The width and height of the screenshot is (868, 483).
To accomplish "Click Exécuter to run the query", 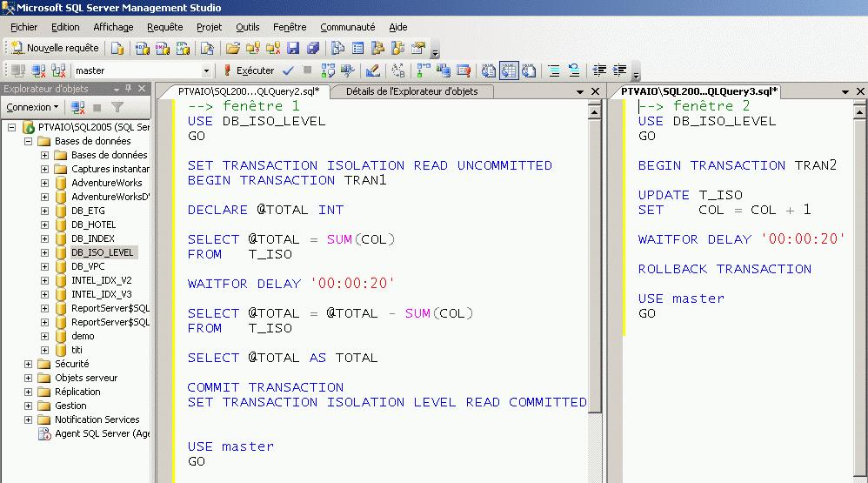I will point(249,70).
